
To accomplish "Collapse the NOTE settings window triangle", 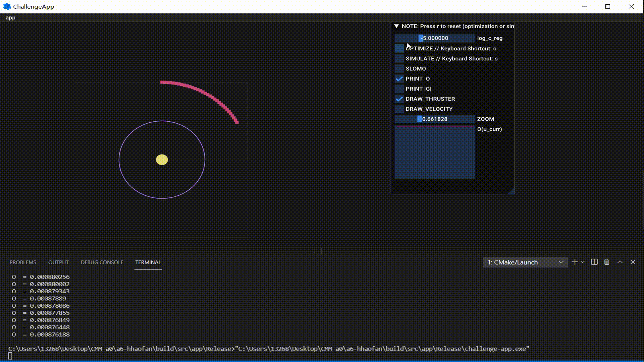I will (396, 26).
